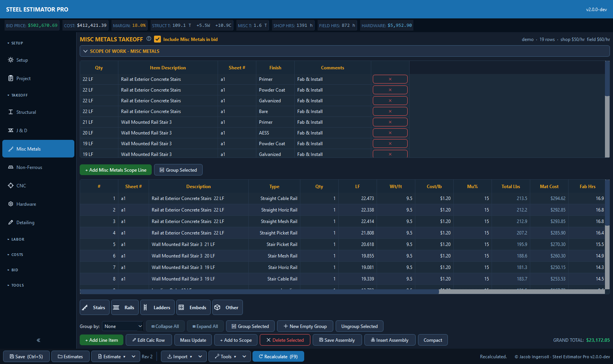Open the Estimate dropdown chevron
The height and width of the screenshot is (364, 613).
(133, 356)
